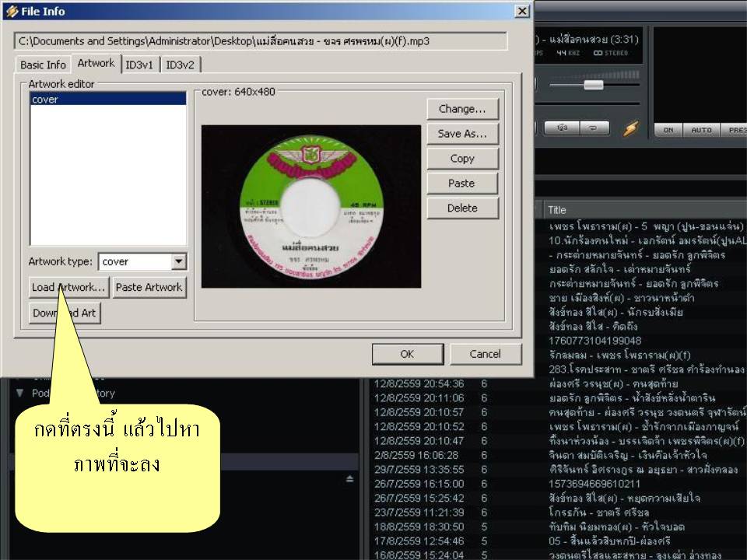747x560 pixels.
Task: Click the Load Artwork... button
Action: [x=68, y=287]
